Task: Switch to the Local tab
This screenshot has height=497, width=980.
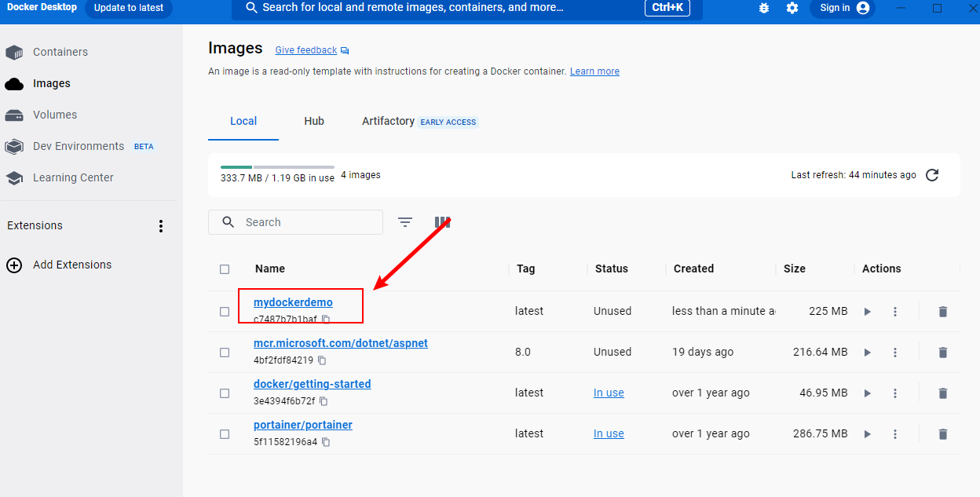Action: [x=243, y=121]
